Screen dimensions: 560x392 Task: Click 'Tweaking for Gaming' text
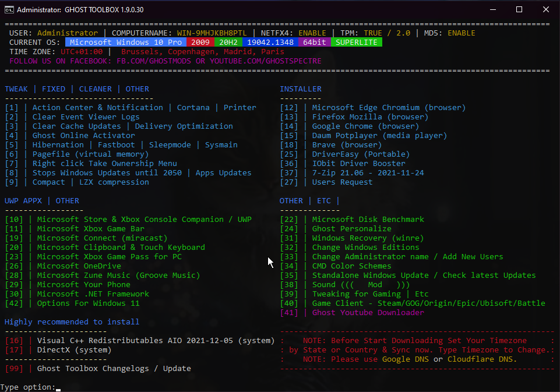pyautogui.click(x=356, y=294)
